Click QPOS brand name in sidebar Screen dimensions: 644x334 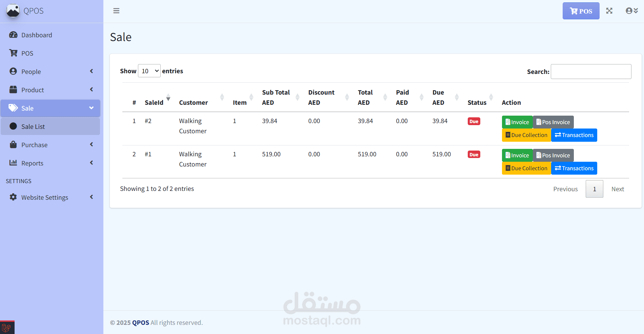[x=34, y=11]
